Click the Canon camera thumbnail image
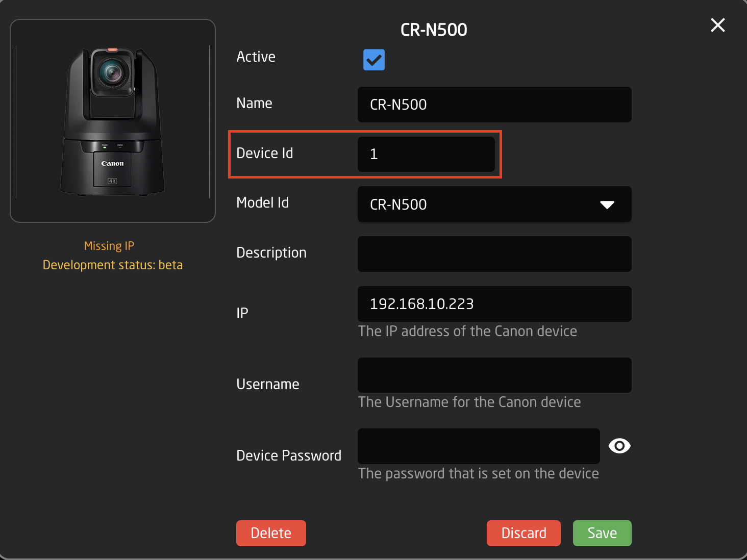Viewport: 747px width, 560px height. tap(113, 121)
